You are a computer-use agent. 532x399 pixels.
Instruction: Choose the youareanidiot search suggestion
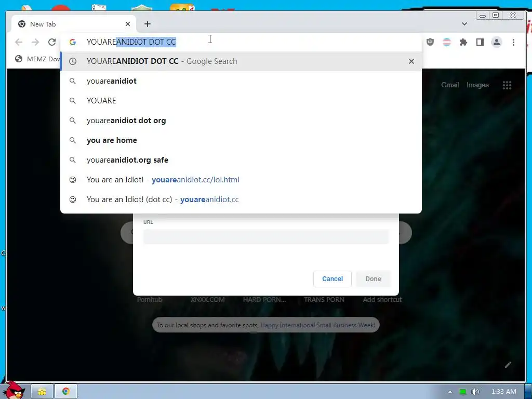tap(241, 81)
